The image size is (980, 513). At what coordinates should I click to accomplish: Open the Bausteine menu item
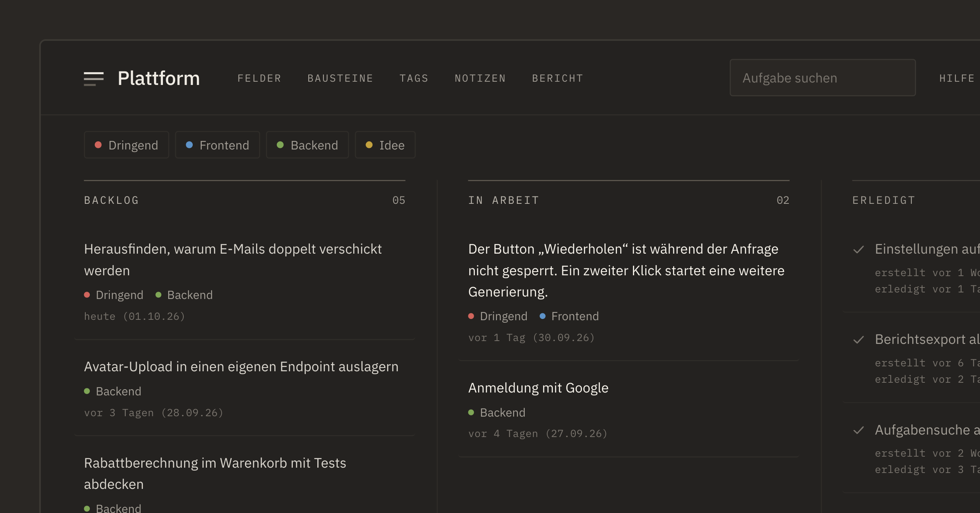(x=340, y=78)
